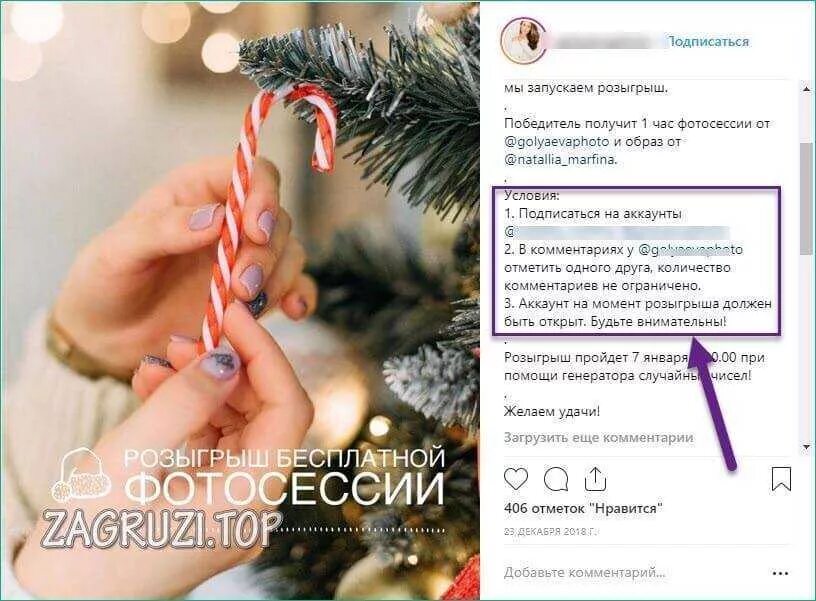Share the post using upload arrow icon

595,479
